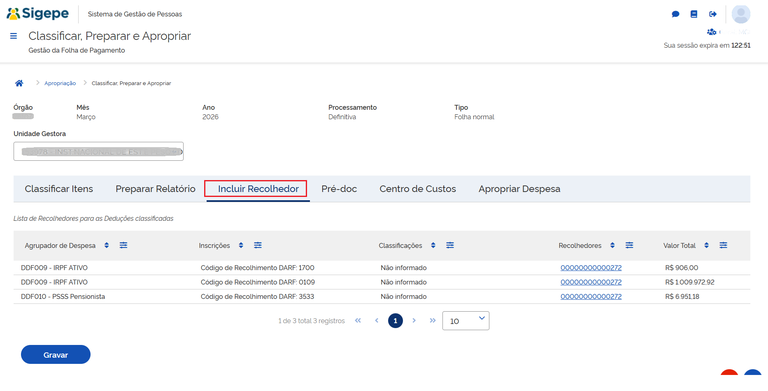
Task: Click the Unidade Gestora field
Action: click(x=98, y=151)
